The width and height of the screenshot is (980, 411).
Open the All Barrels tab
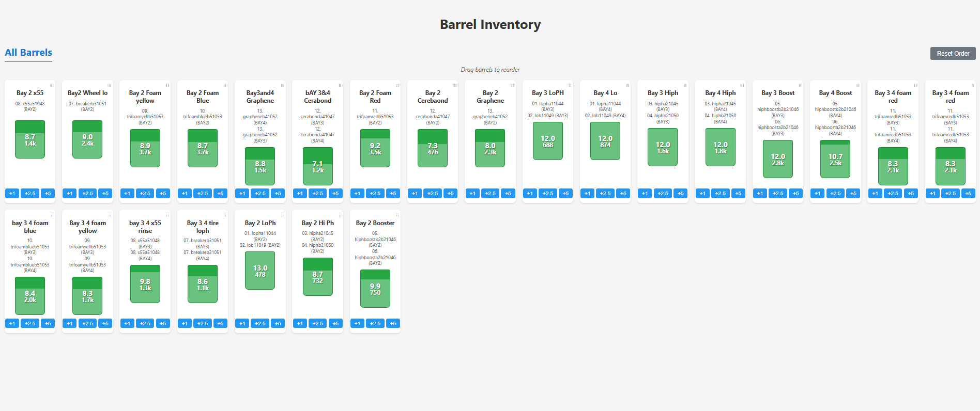coord(28,53)
